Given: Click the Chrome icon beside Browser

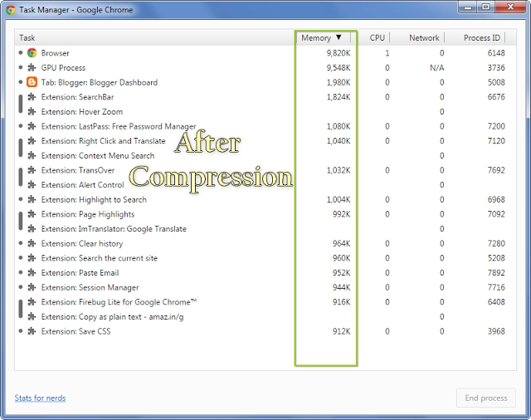Looking at the screenshot, I should [x=32, y=53].
